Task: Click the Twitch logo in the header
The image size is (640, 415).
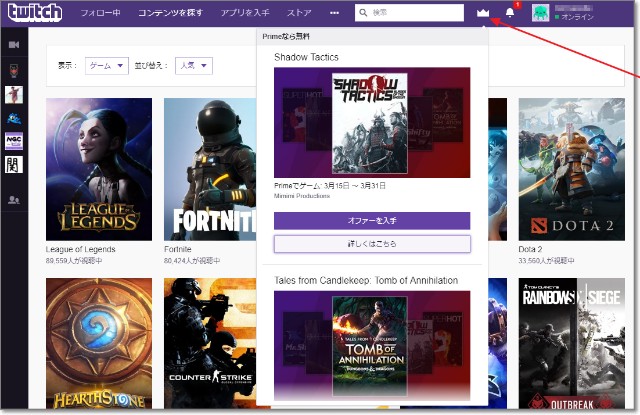Action: pos(35,13)
